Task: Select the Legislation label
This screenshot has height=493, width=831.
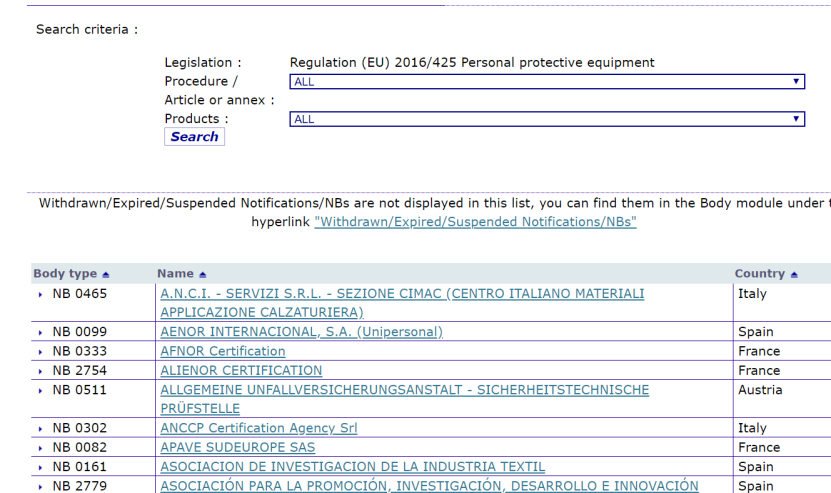Action: (x=203, y=63)
